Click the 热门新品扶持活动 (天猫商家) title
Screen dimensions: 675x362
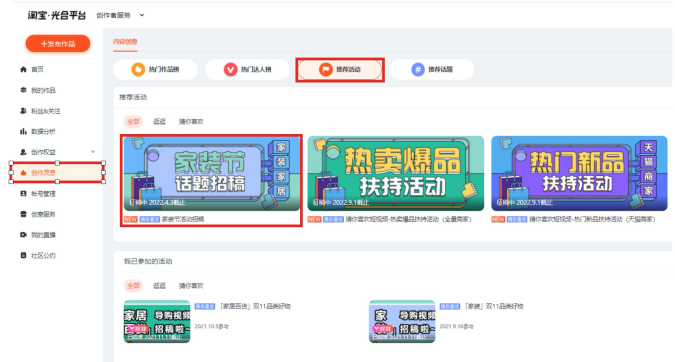(592, 220)
